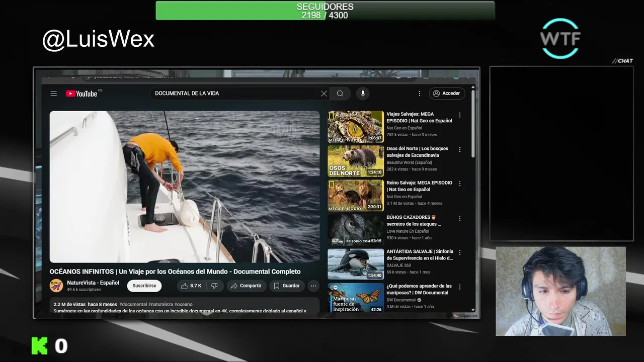
Task: Click inside the DOCUMENTAL DE LA VIDA search field
Action: pyautogui.click(x=236, y=94)
